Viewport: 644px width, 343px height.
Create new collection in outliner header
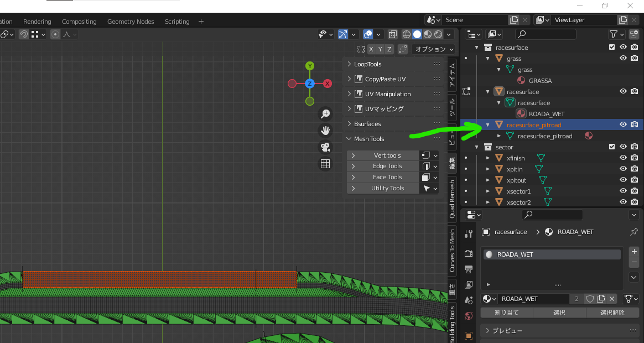633,34
